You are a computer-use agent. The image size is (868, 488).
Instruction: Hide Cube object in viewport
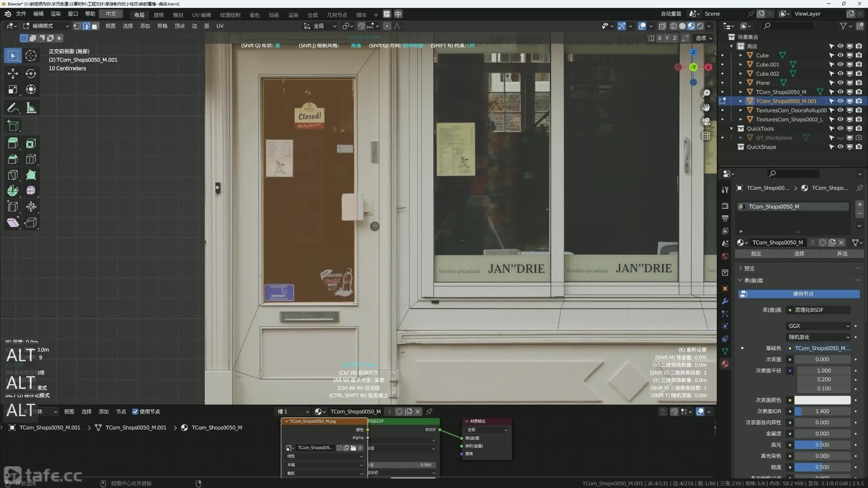point(841,55)
